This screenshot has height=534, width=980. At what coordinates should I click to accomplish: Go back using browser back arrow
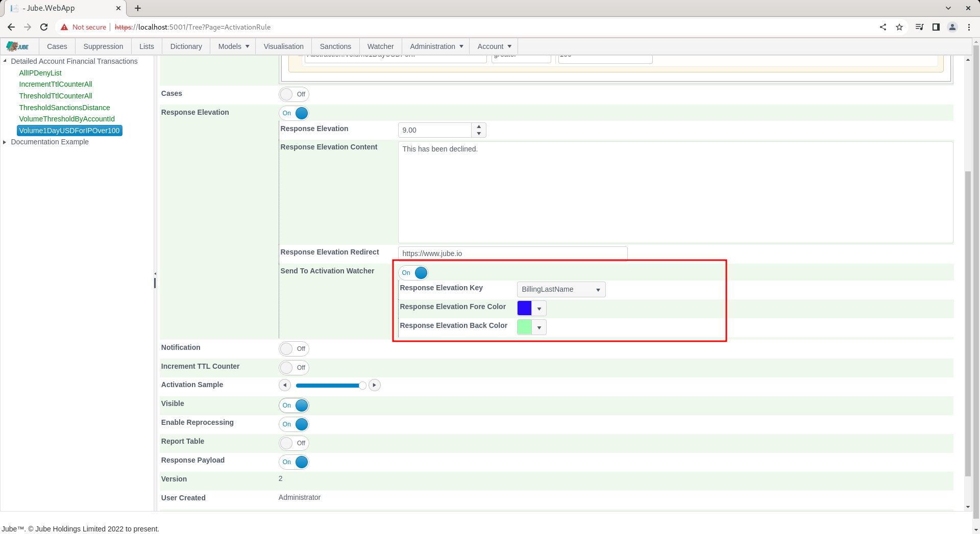(11, 27)
